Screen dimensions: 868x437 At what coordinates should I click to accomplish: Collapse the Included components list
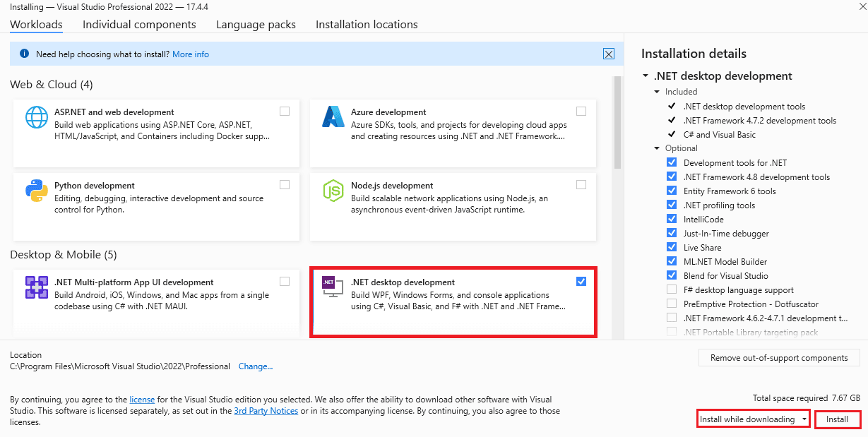click(x=658, y=92)
